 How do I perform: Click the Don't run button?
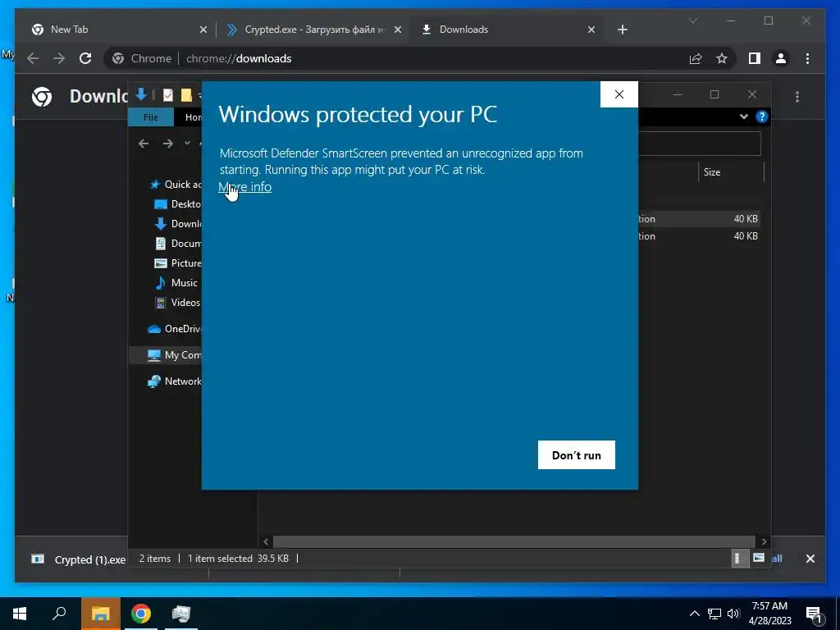577,454
